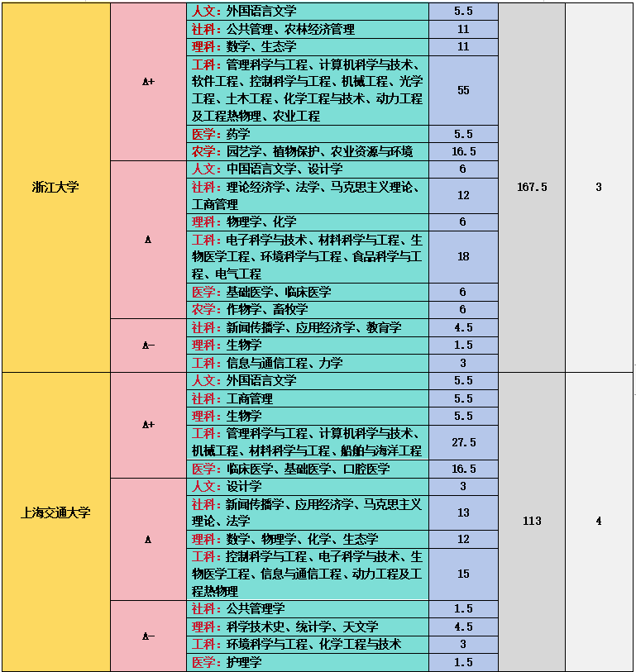This screenshot has height=672, width=636.
Task: Click the 人文：设计学 cell
Action: 308,487
